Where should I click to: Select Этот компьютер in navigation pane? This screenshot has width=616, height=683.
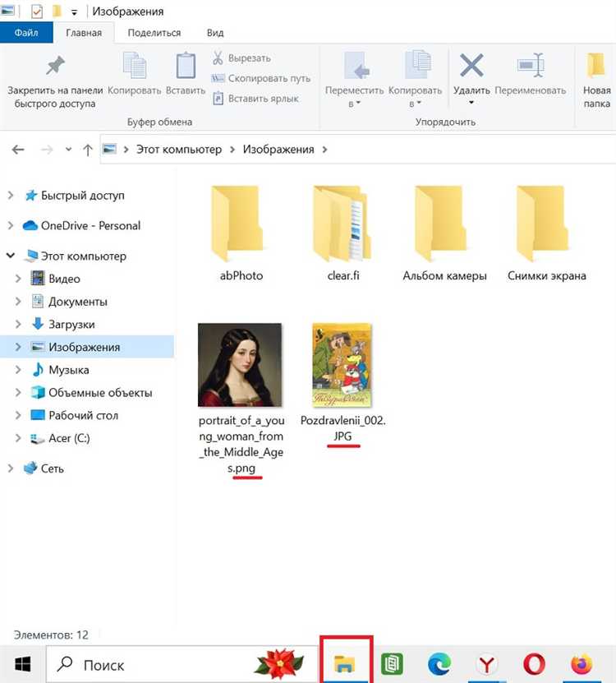(83, 256)
